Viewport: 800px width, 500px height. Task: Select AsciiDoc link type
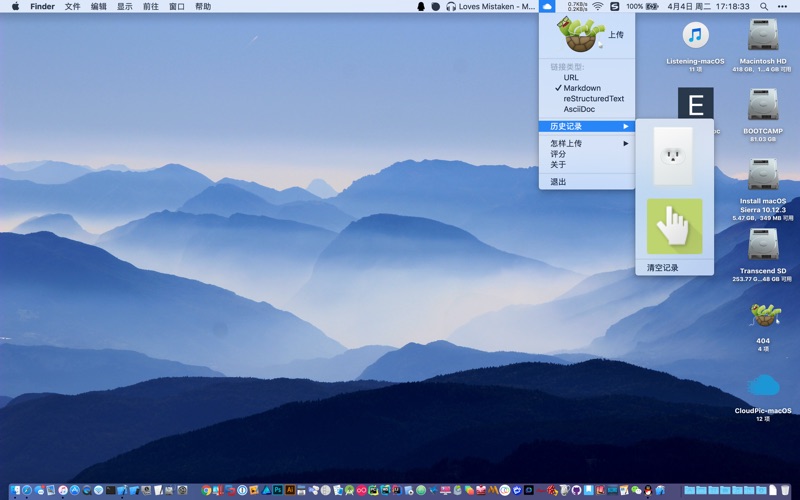click(579, 109)
